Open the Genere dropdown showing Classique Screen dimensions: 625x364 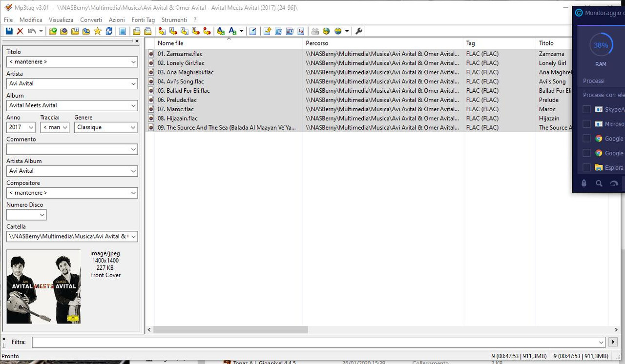[133, 127]
